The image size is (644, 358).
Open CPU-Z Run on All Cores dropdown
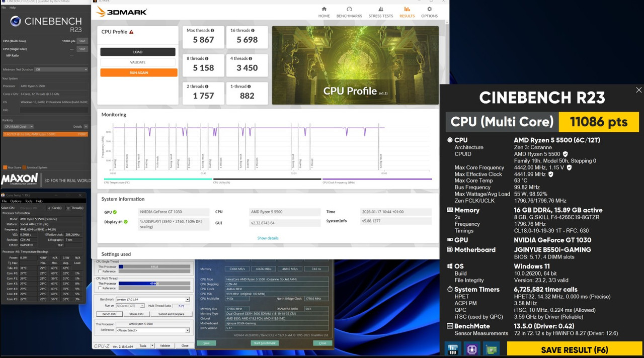pyautogui.click(x=130, y=306)
